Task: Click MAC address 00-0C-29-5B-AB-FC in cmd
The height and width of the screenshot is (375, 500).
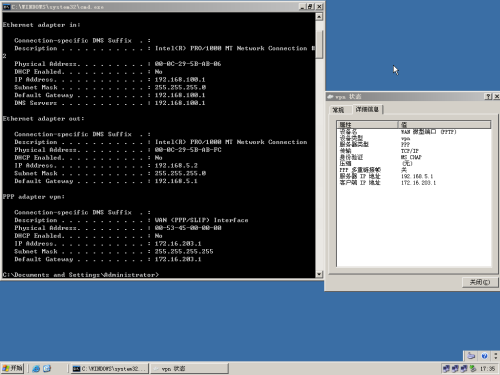Action: click(x=188, y=150)
